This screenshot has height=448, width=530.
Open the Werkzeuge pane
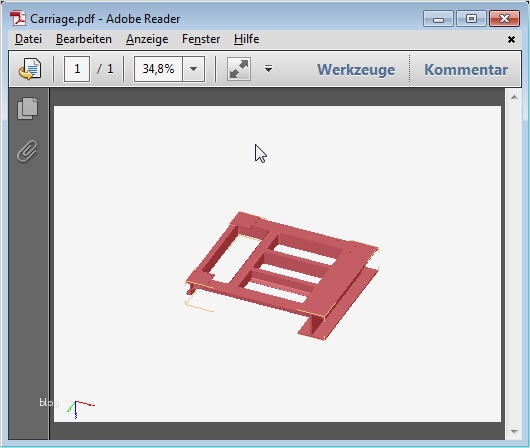(x=356, y=70)
